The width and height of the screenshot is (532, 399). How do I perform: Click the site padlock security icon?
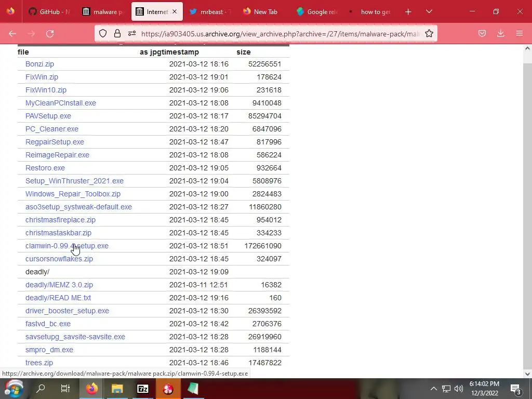pyautogui.click(x=117, y=33)
